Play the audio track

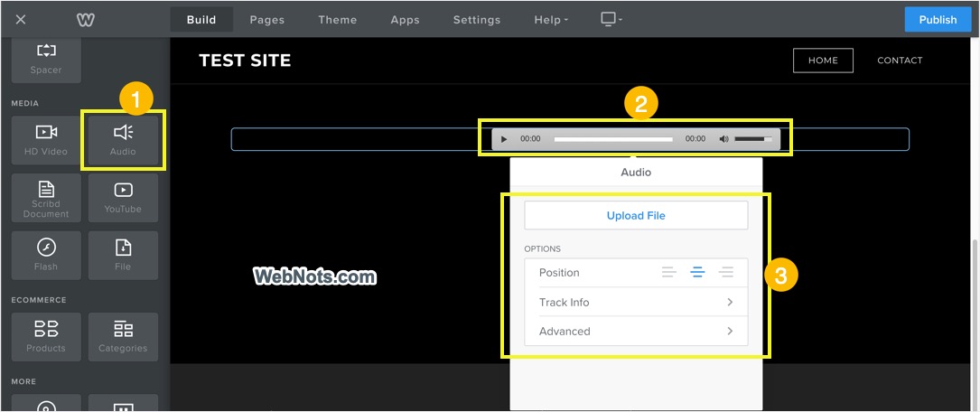point(504,139)
